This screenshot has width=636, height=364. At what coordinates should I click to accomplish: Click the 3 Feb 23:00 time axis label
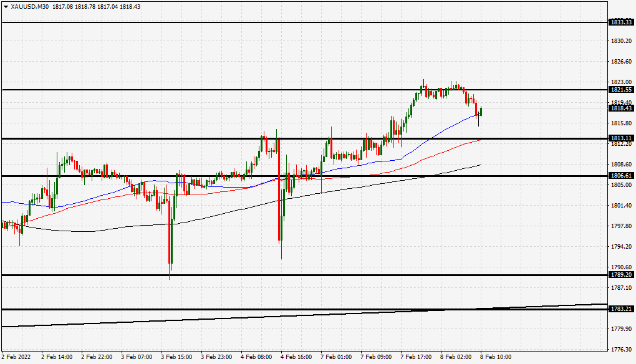tap(217, 357)
